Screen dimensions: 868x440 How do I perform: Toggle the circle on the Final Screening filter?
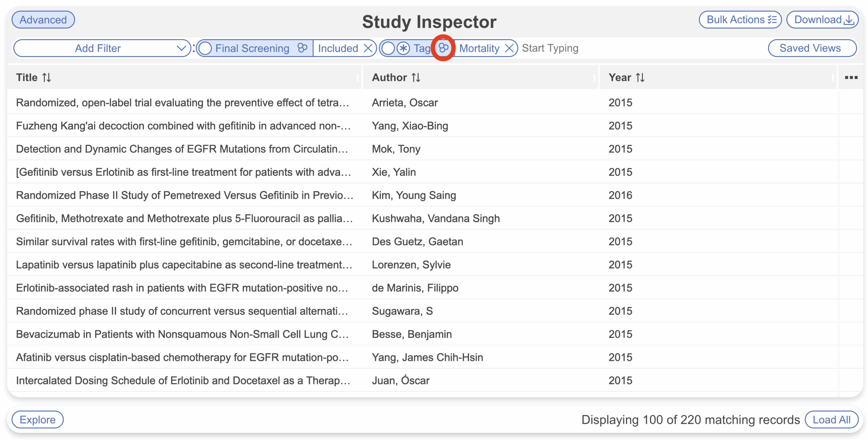coord(205,48)
